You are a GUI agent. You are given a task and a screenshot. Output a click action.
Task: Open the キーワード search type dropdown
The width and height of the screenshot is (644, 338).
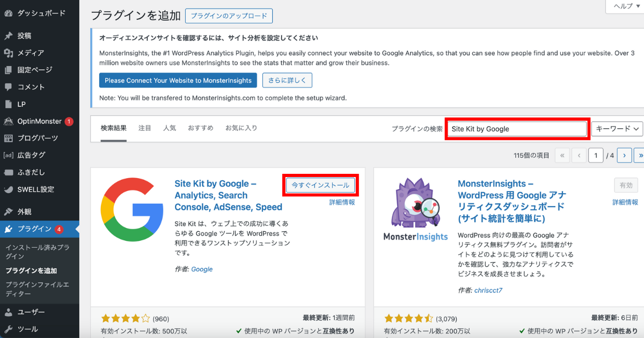[x=617, y=129]
